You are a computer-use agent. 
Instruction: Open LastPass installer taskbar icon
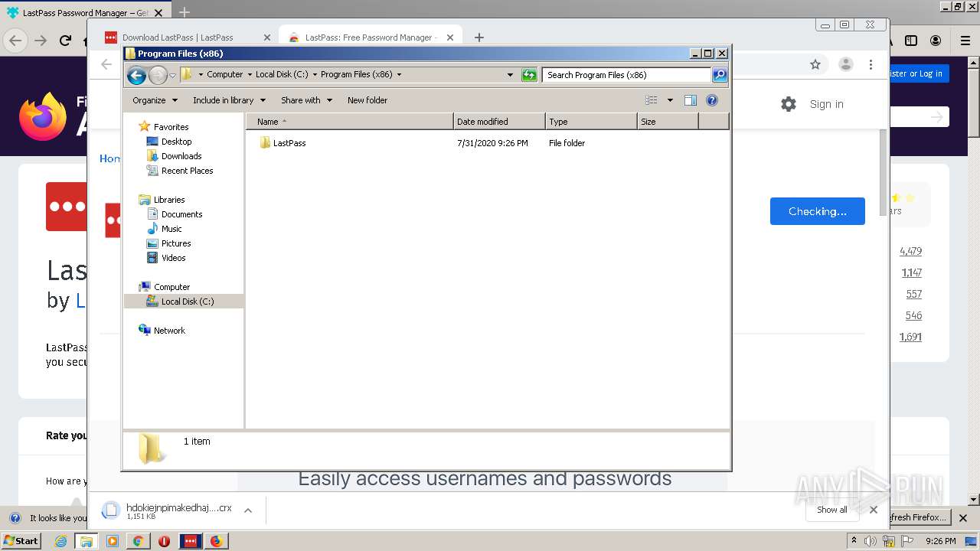(191, 541)
